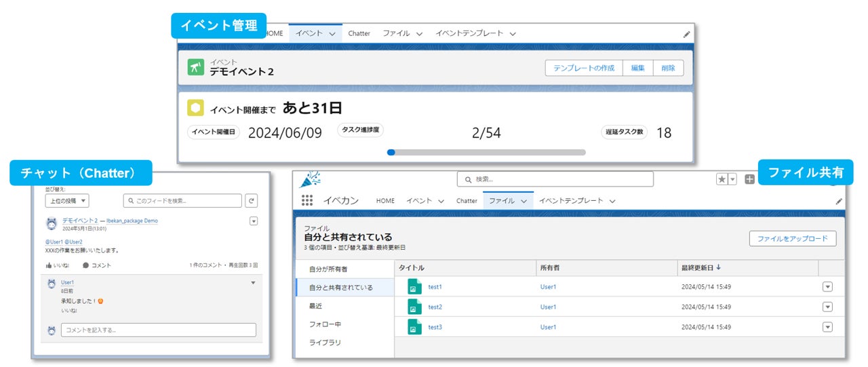Click the @User1 mention in the post
The height and width of the screenshot is (367, 868).
(x=54, y=242)
